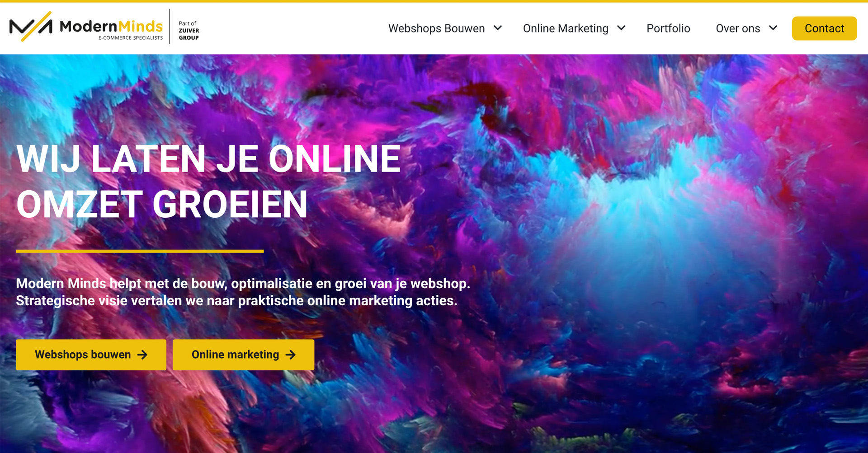
Task: Click the arrow icon in Online marketing button
Action: 291,355
